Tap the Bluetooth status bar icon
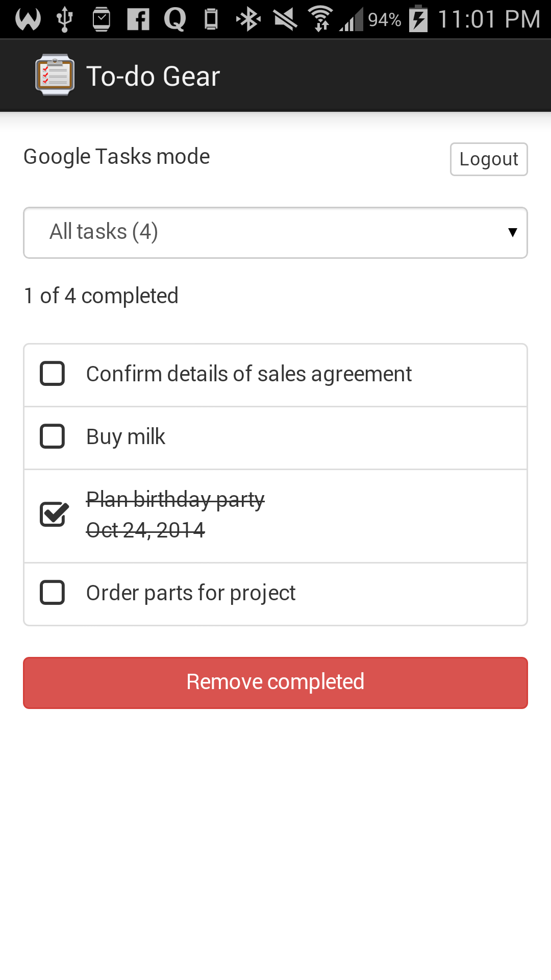 [248, 20]
